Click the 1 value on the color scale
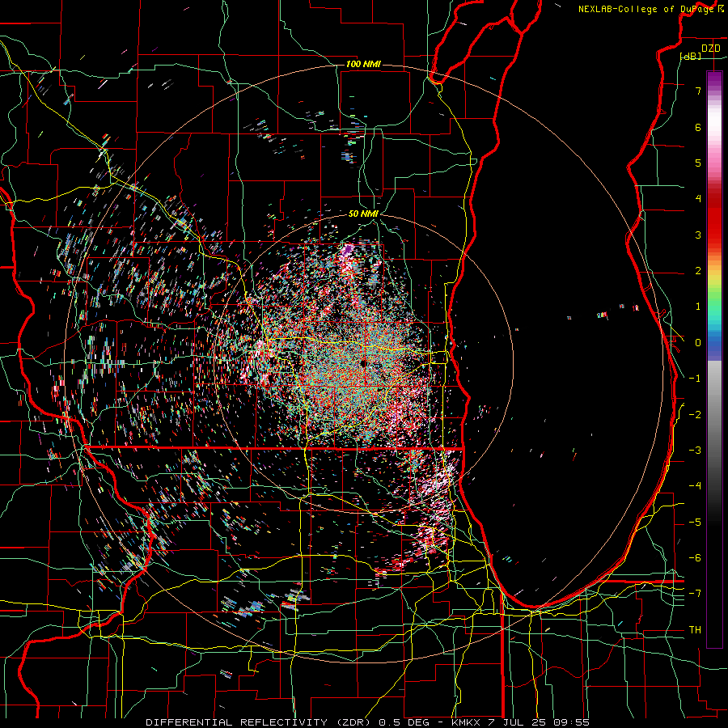The image size is (728, 728). (698, 307)
